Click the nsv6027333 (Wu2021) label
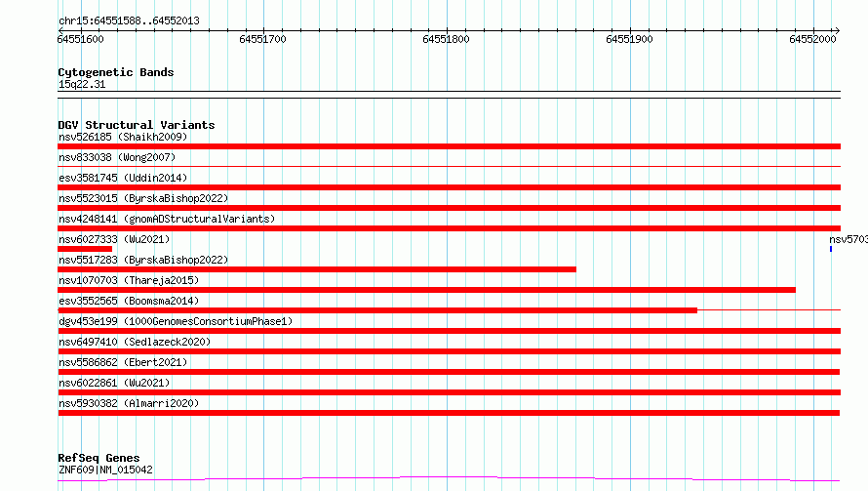Viewport: 868px width, 491px height. tap(114, 239)
